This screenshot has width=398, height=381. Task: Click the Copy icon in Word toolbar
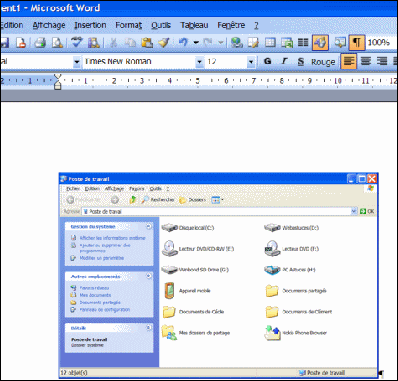pos(130,43)
